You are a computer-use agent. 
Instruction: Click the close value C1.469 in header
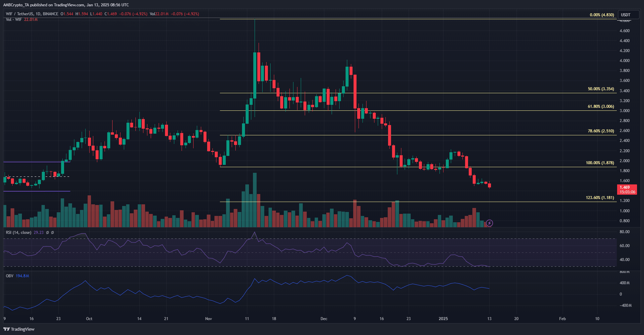point(111,14)
